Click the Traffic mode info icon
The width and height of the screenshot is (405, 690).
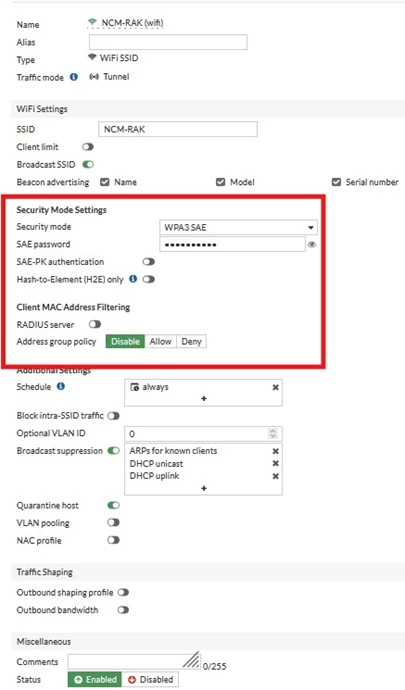74,77
